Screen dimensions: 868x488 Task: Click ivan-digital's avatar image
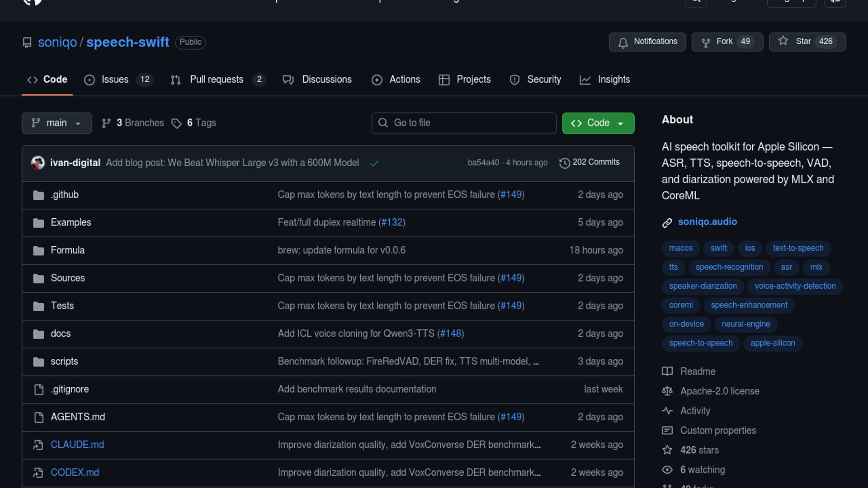(38, 163)
